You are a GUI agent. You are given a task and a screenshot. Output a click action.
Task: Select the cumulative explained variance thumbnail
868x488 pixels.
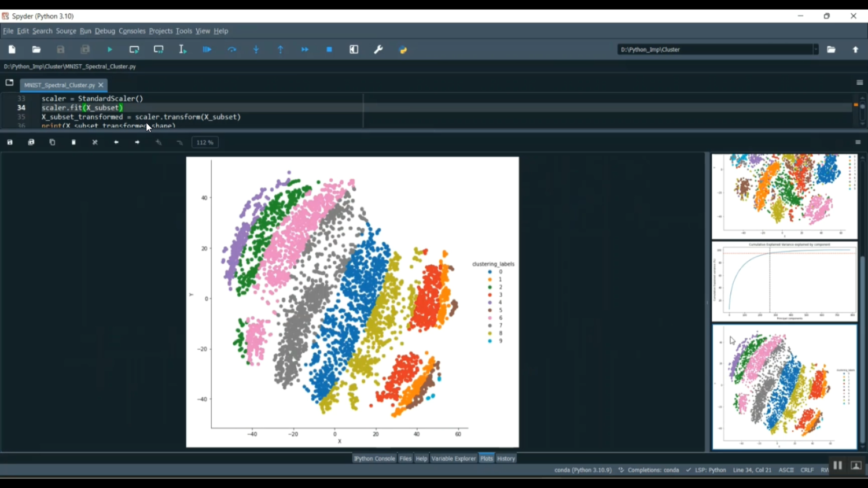point(784,282)
